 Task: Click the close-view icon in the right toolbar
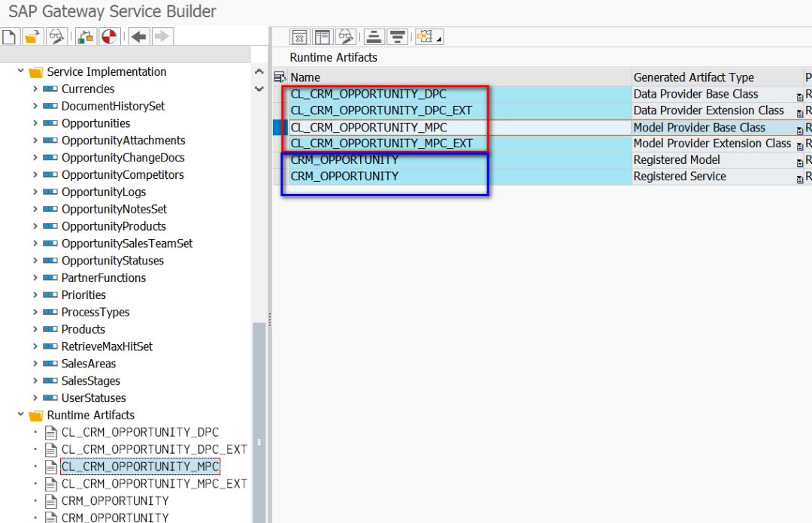(299, 38)
